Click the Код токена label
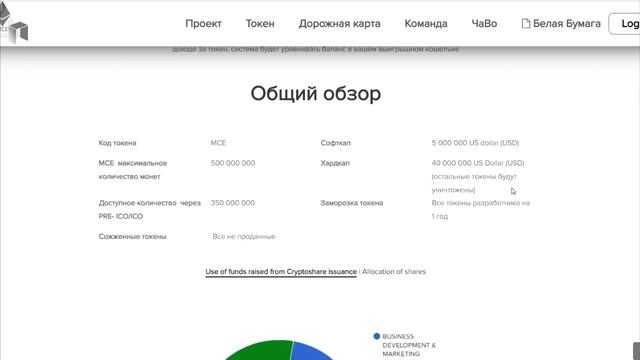 pos(117,143)
